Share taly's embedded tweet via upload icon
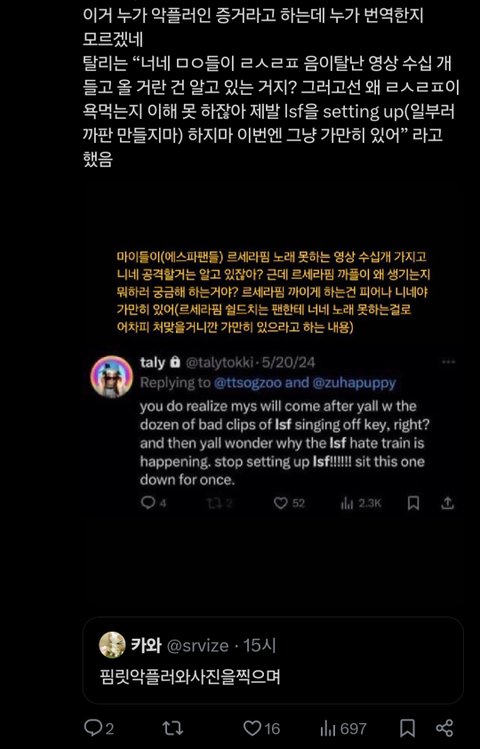 tap(448, 503)
